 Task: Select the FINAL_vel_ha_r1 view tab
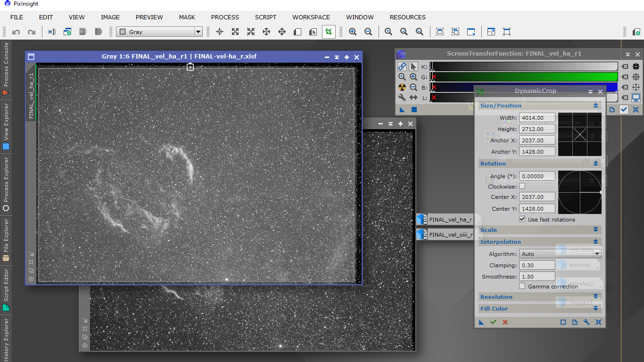(31, 92)
